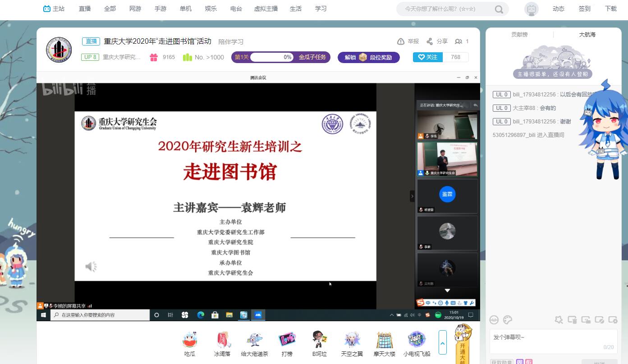Send the 吃瓜 gift

coord(190,344)
